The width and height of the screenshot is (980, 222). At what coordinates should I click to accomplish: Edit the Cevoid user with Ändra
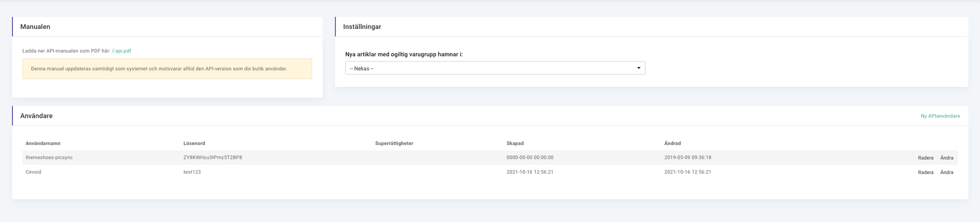(947, 173)
